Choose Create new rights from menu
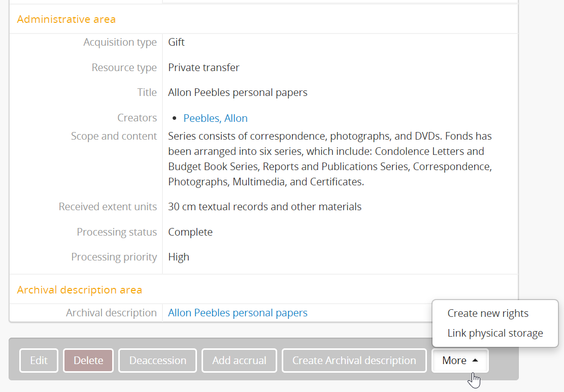Viewport: 564px width, 392px height. click(487, 313)
